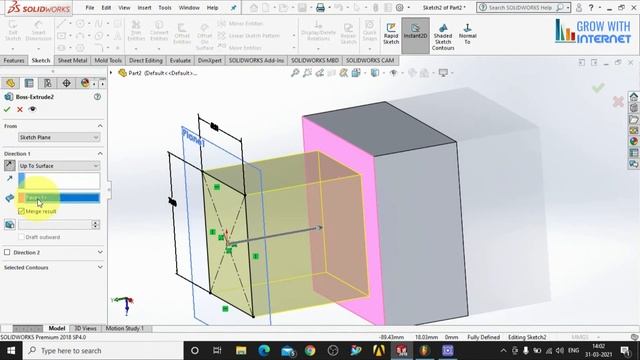The image size is (640, 360).
Task: Open the Motion Study 1 tab
Action: coord(124,328)
